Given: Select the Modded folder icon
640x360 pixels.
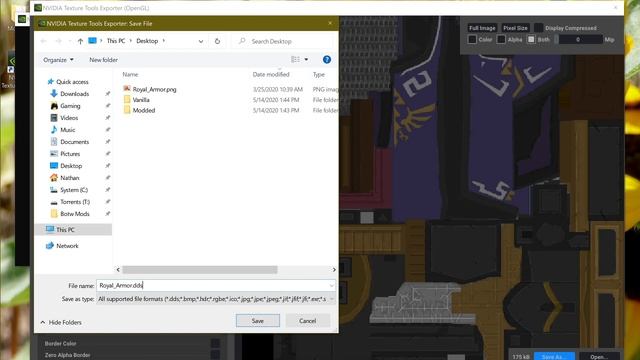Looking at the screenshot, I should pos(127,110).
